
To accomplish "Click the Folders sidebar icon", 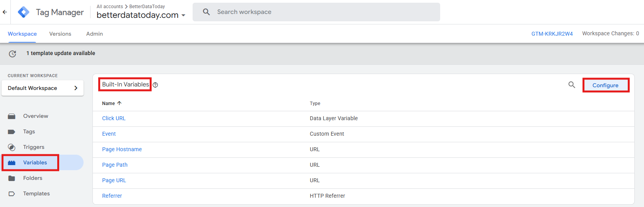I will (12, 178).
